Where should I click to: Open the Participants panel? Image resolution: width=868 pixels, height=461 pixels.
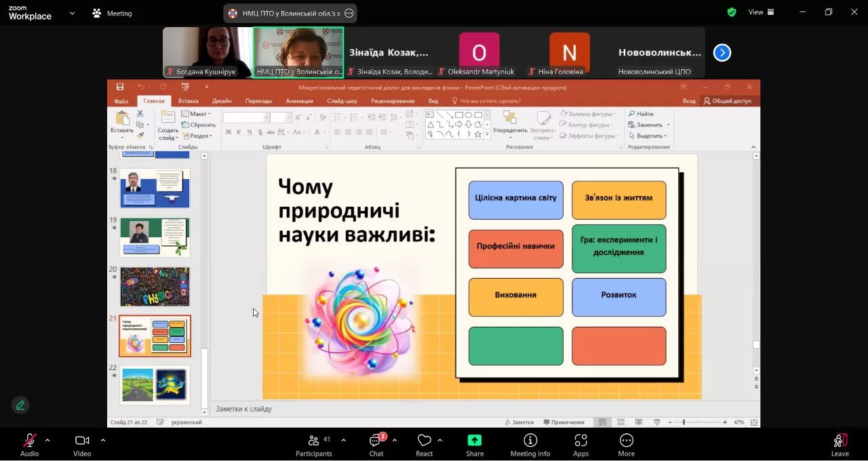click(313, 445)
